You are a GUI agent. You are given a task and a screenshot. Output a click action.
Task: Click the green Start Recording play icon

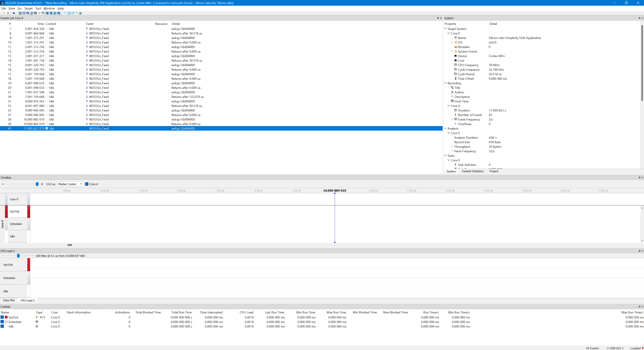pos(4,13)
